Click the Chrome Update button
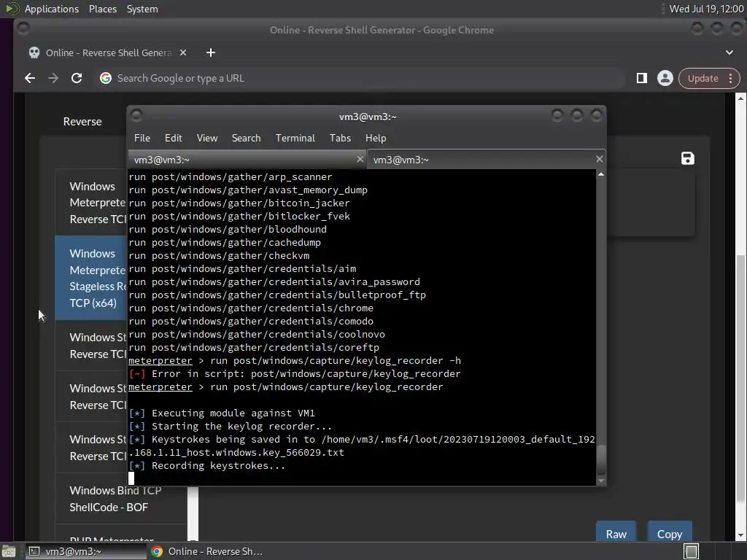This screenshot has width=747, height=560. 703,79
